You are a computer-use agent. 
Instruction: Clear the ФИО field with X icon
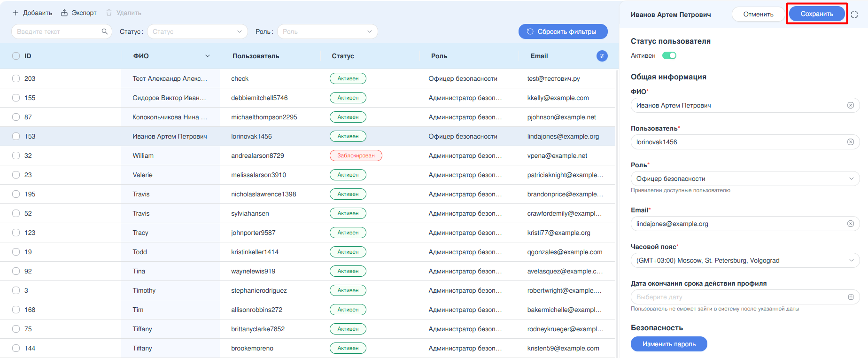pos(850,105)
